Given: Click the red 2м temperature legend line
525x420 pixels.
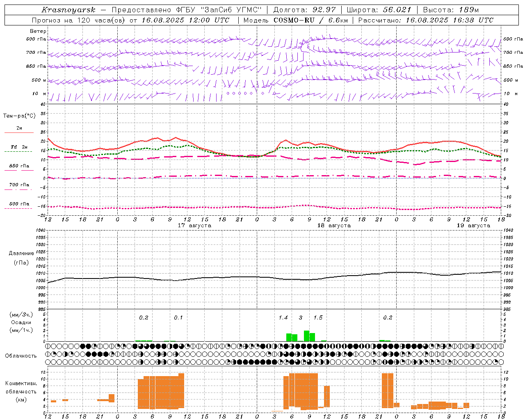Looking at the screenshot, I should 19,132.
